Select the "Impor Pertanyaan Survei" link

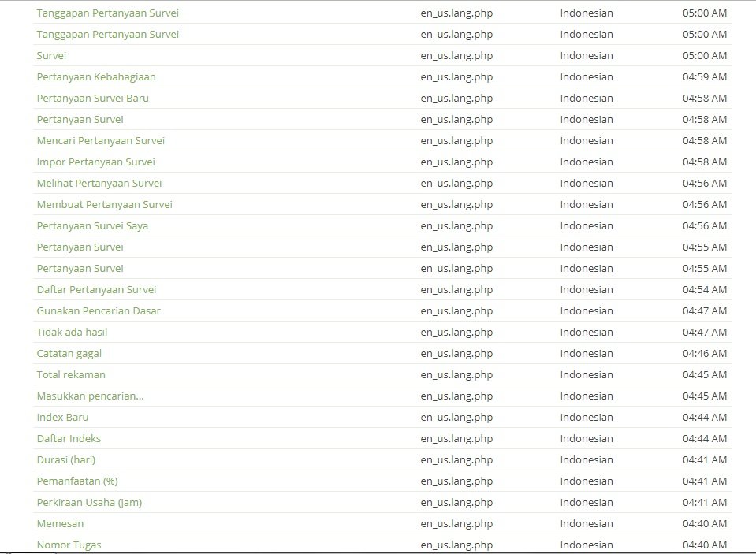click(96, 162)
